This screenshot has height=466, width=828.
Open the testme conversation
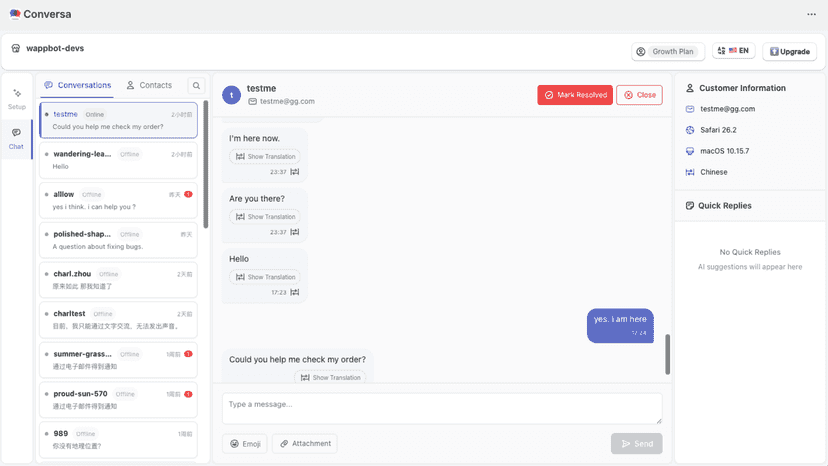coord(118,120)
